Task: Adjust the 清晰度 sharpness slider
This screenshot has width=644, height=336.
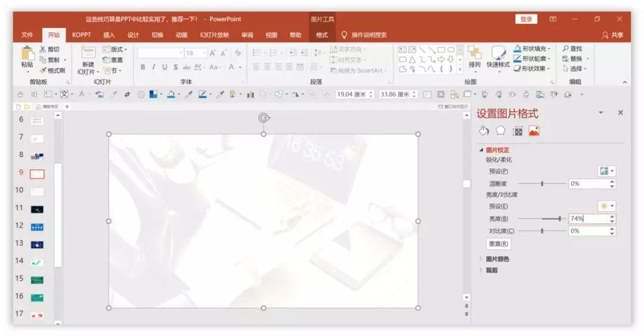Action: tap(541, 184)
